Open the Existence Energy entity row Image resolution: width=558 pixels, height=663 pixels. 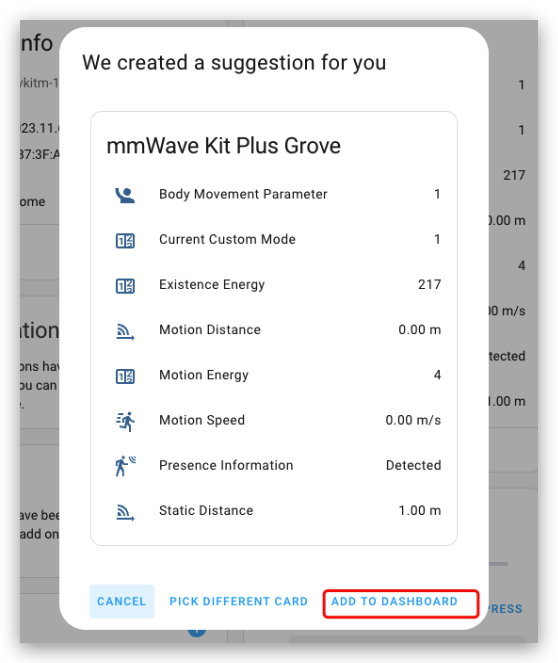coord(274,285)
